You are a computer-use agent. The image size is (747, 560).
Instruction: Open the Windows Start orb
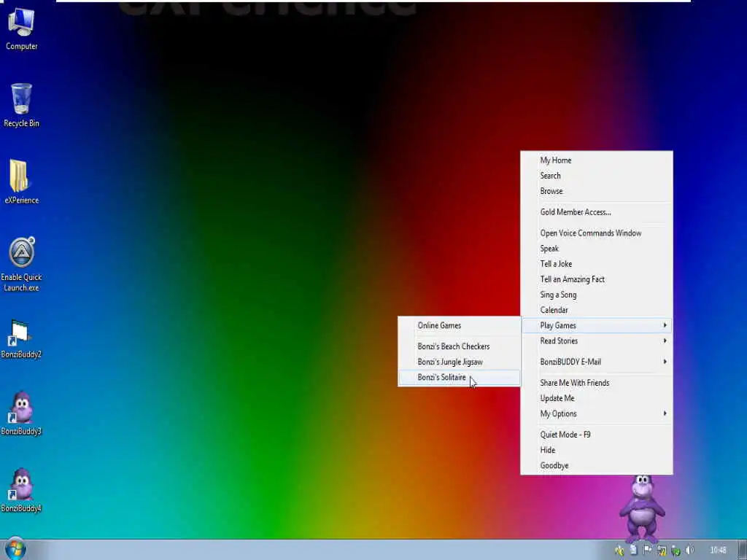click(15, 549)
